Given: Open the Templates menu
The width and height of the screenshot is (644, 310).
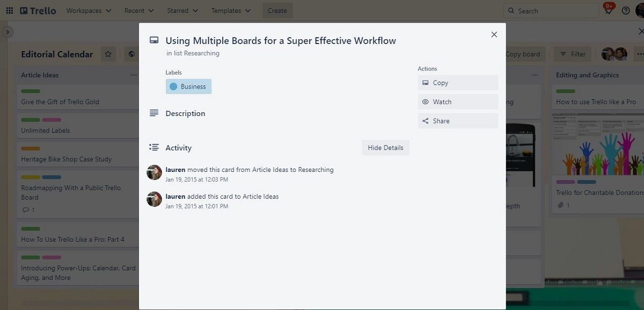Looking at the screenshot, I should tap(231, 11).
